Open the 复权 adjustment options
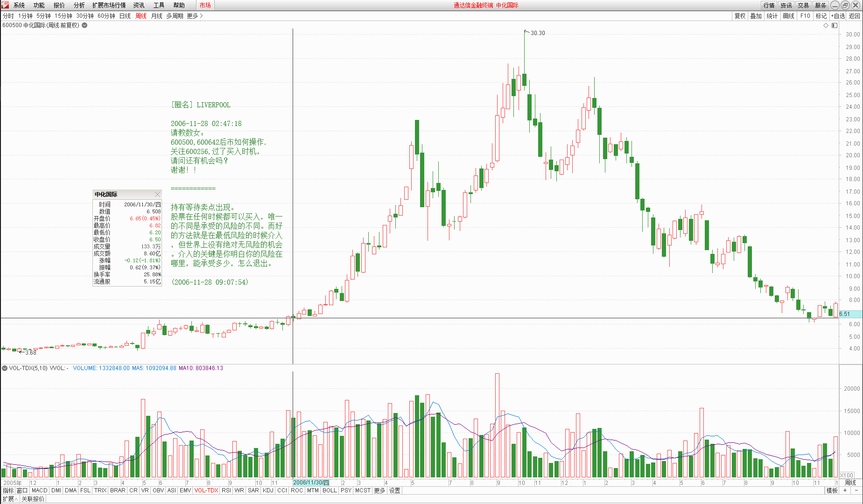Screen dimensions: 863x504 point(740,16)
